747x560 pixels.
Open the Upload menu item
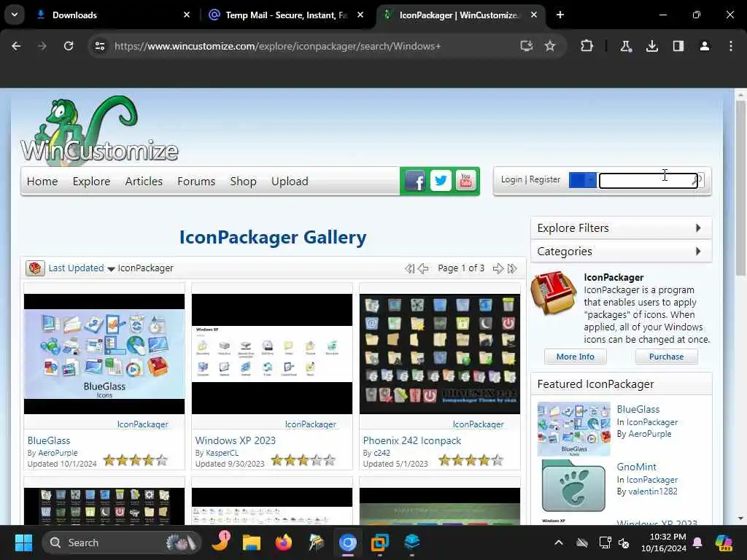[x=290, y=182]
